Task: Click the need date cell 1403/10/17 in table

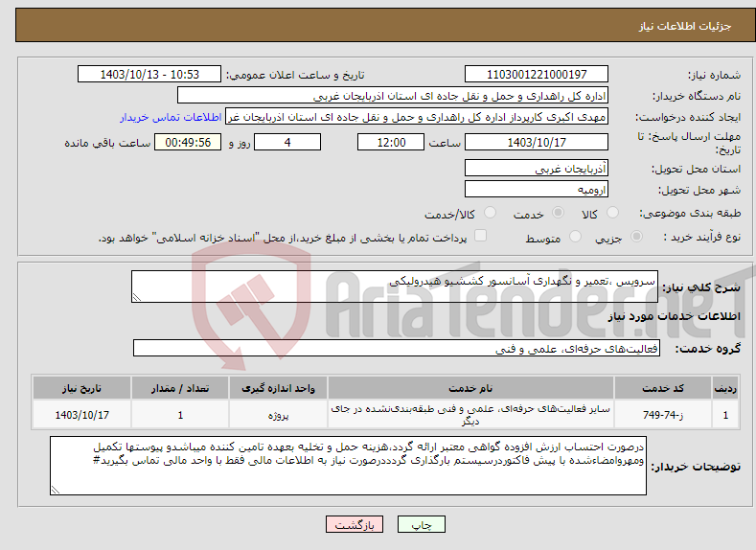Action: [82, 415]
